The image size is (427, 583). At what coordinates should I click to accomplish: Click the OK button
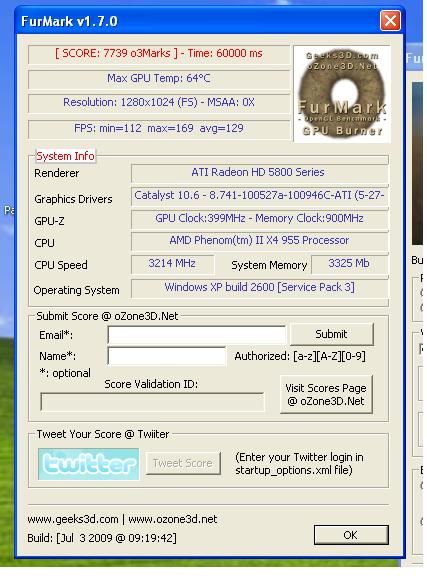click(351, 535)
